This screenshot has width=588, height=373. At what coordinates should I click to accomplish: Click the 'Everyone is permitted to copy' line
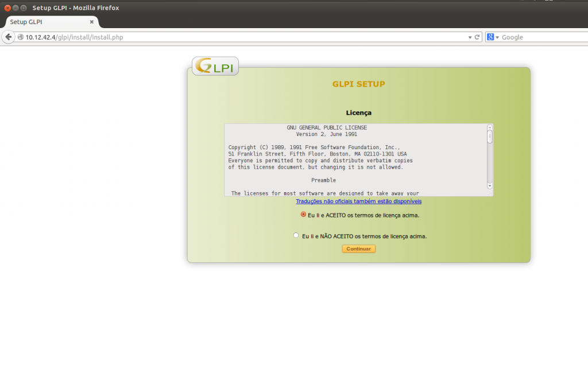(320, 161)
